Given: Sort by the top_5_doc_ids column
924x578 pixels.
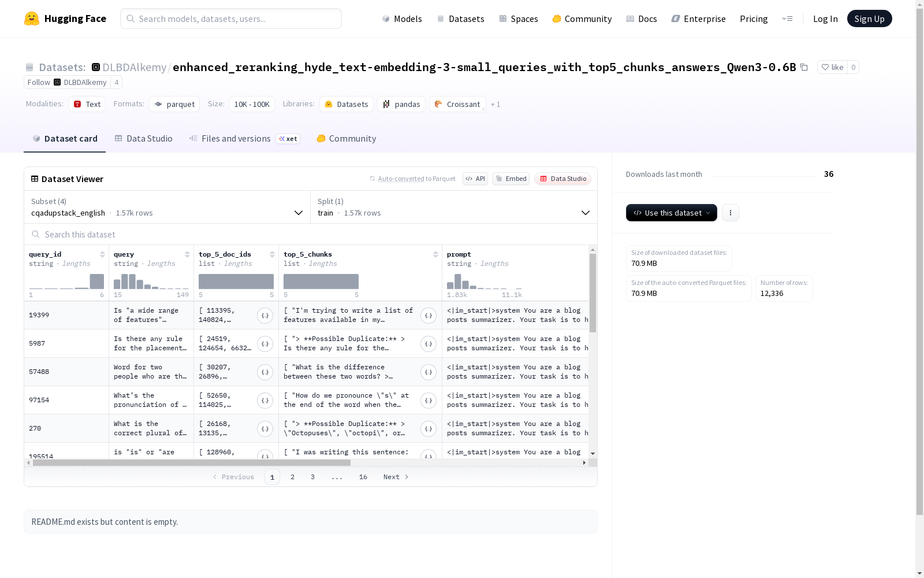Looking at the screenshot, I should pos(272,254).
